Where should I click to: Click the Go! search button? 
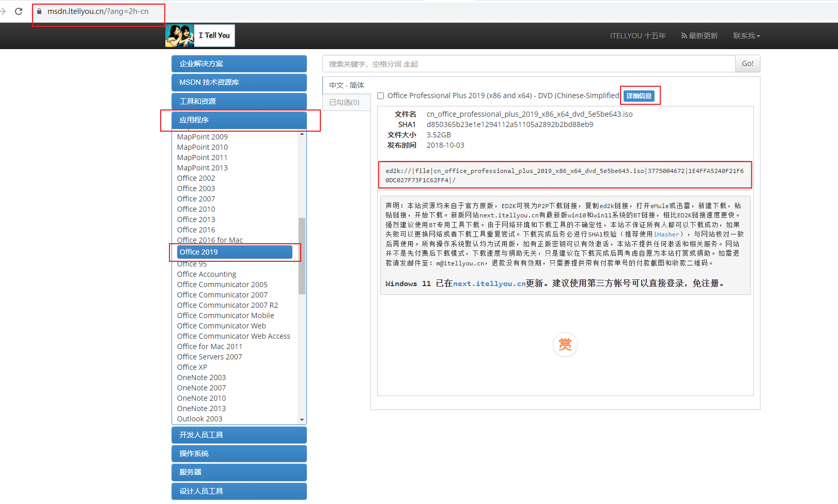click(x=748, y=64)
